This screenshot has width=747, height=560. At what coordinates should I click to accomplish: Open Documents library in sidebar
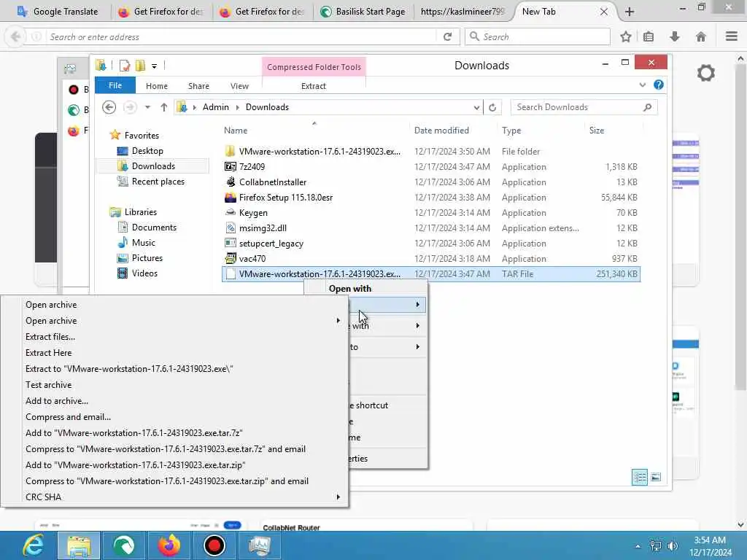(x=154, y=227)
